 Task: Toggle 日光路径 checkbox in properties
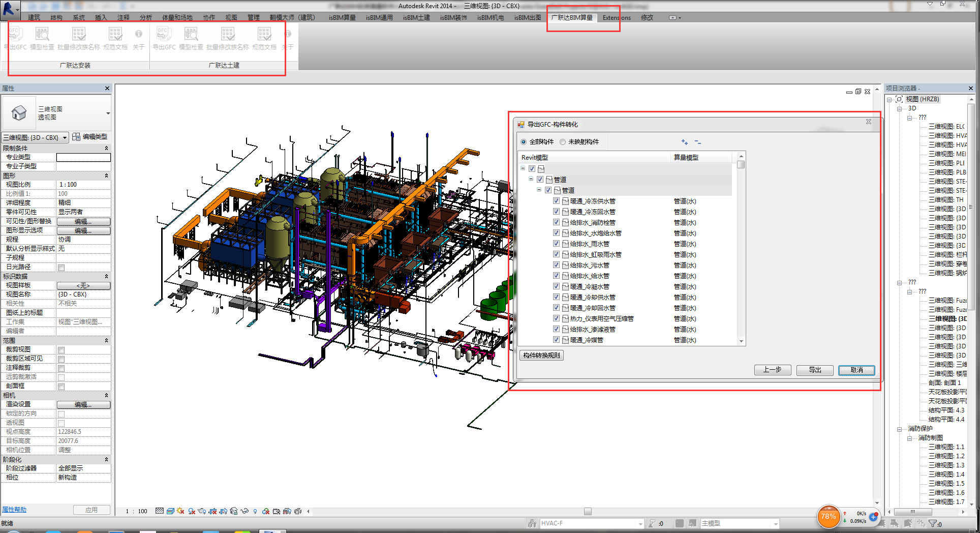(x=61, y=268)
